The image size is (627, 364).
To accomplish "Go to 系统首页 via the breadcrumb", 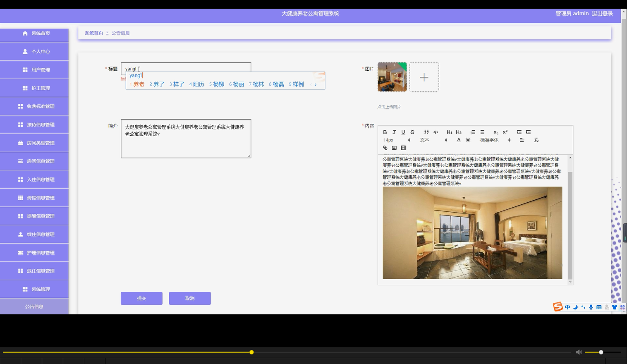I will coord(94,33).
